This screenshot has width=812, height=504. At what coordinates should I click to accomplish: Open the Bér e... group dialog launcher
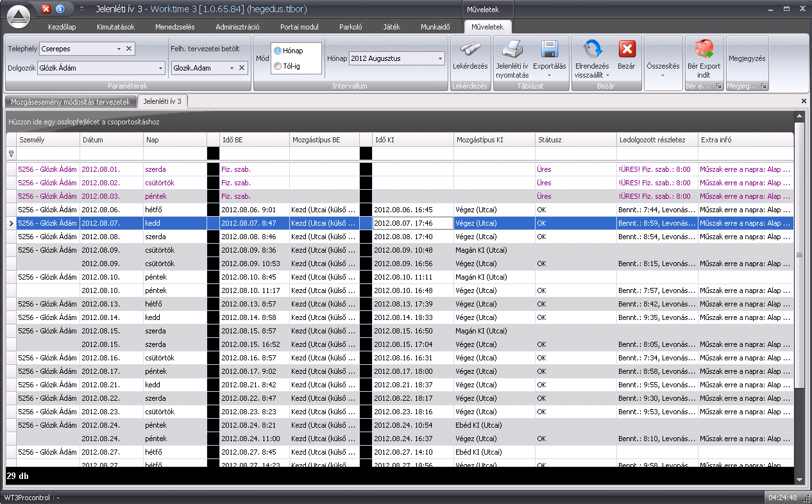click(719, 85)
